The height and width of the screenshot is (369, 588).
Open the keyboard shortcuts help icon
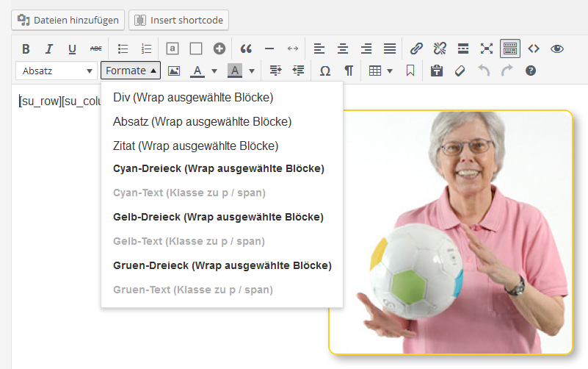pos(531,71)
